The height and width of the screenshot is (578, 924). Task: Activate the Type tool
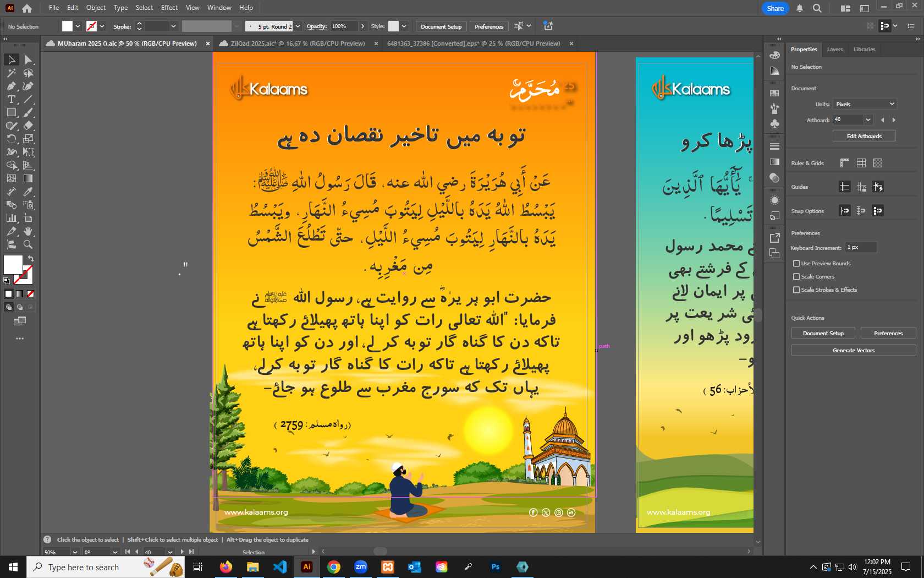coord(12,99)
